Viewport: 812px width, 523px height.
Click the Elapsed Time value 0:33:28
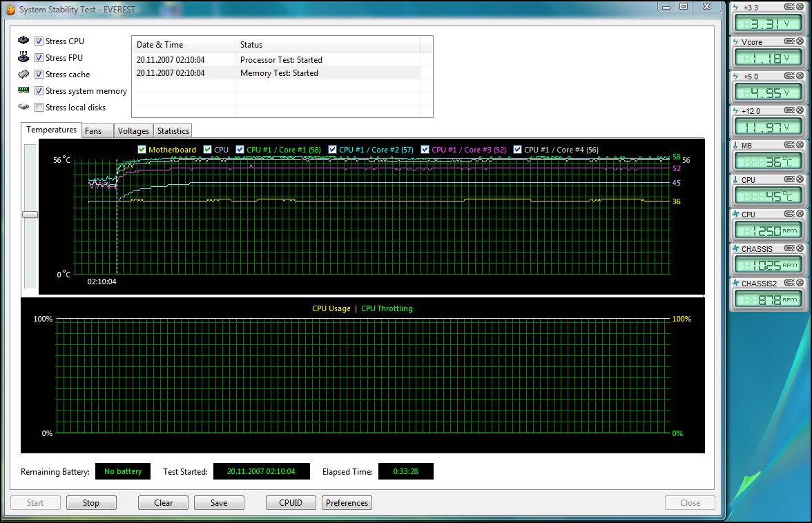tap(405, 471)
